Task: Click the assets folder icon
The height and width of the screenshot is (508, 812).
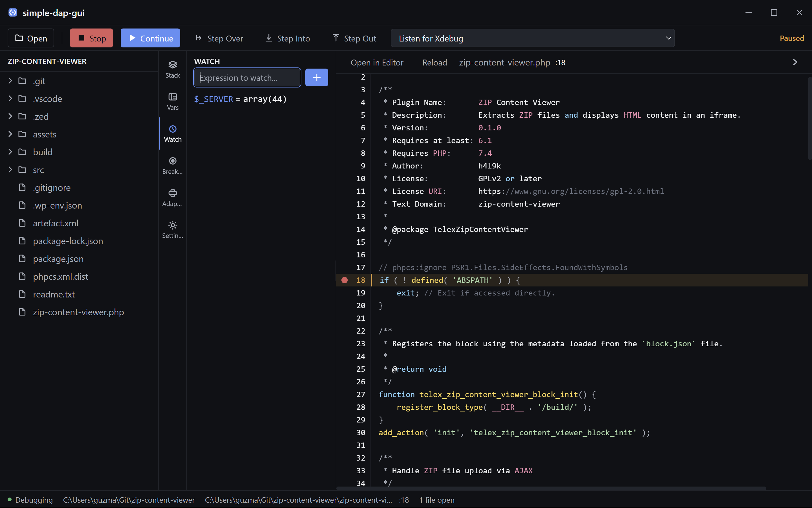Action: pyautogui.click(x=22, y=134)
